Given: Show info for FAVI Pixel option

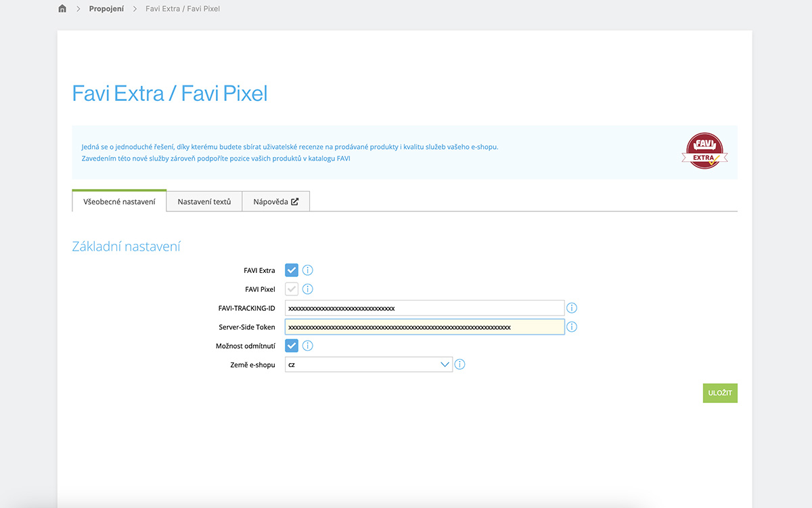Looking at the screenshot, I should coord(308,289).
